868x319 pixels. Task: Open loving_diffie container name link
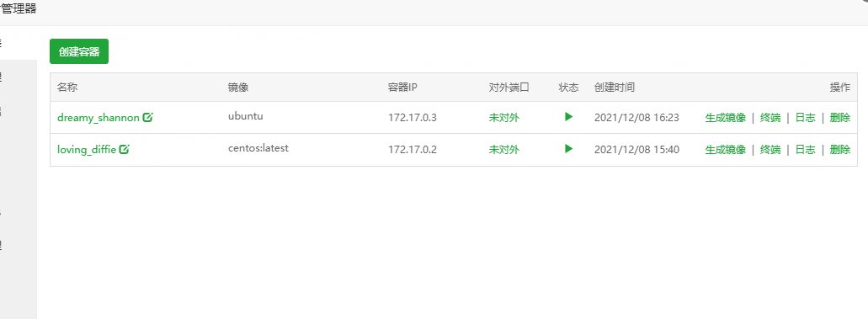87,150
